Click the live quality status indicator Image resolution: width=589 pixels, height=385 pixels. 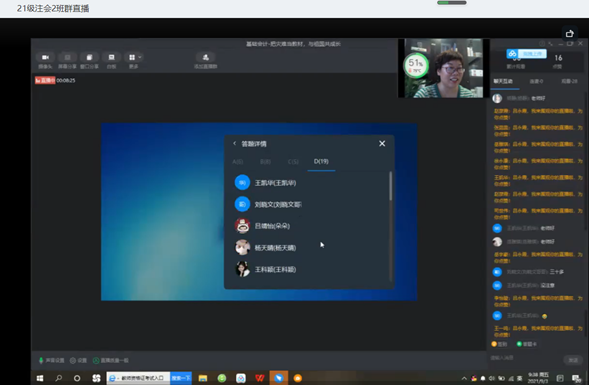pyautogui.click(x=111, y=361)
